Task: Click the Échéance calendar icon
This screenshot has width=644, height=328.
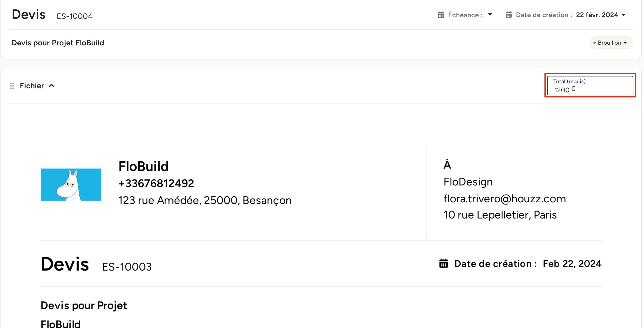Action: click(x=441, y=15)
